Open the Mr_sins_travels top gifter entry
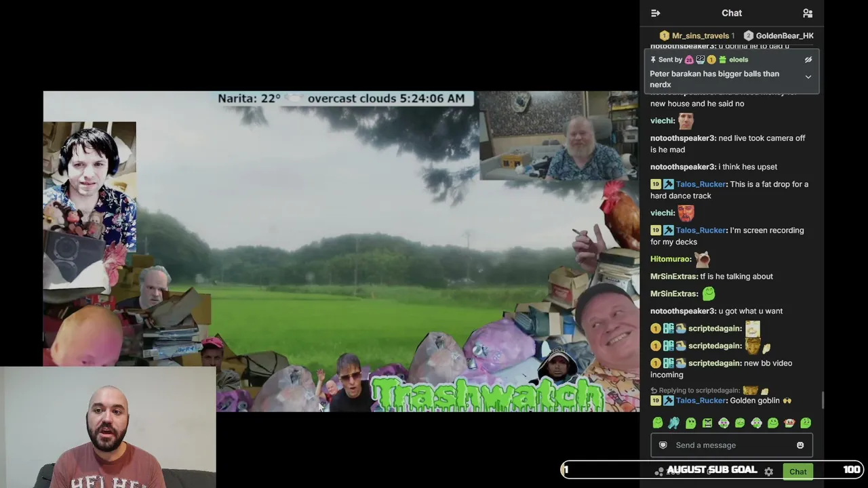 tap(697, 36)
